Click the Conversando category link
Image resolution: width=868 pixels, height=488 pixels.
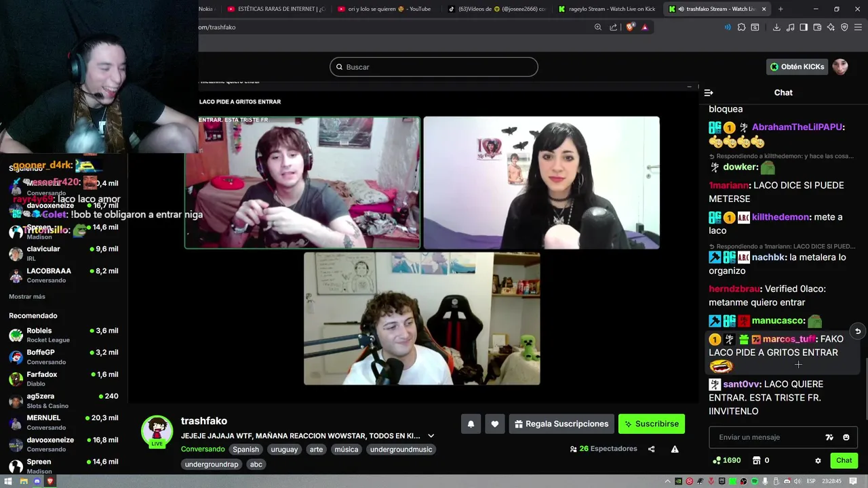click(203, 449)
